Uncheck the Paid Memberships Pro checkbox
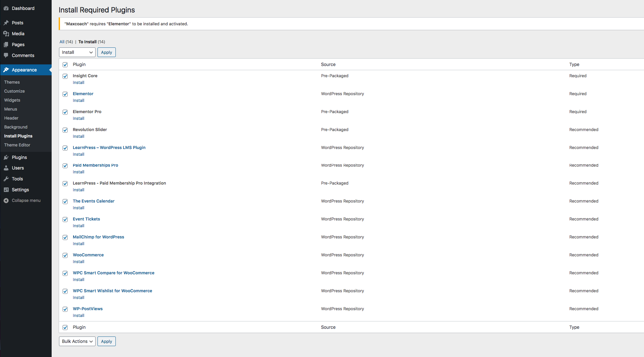Screen dimensions: 644x357 coord(65,166)
